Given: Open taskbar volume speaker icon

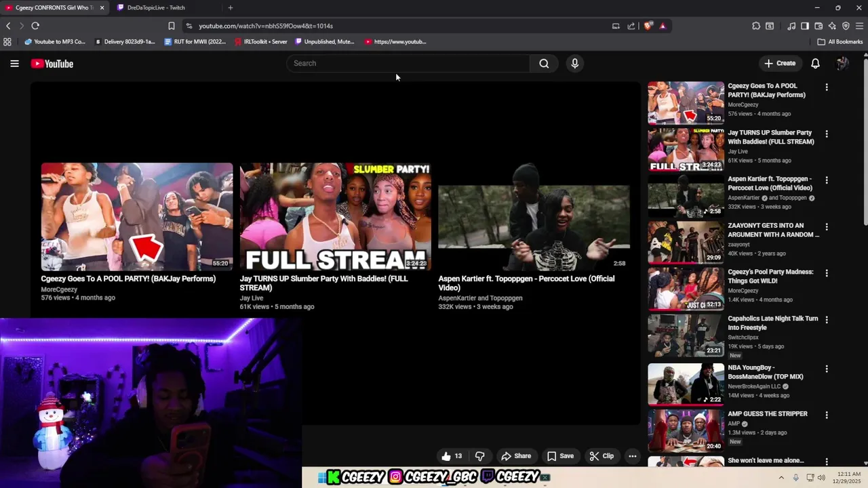Looking at the screenshot, I should (821, 477).
